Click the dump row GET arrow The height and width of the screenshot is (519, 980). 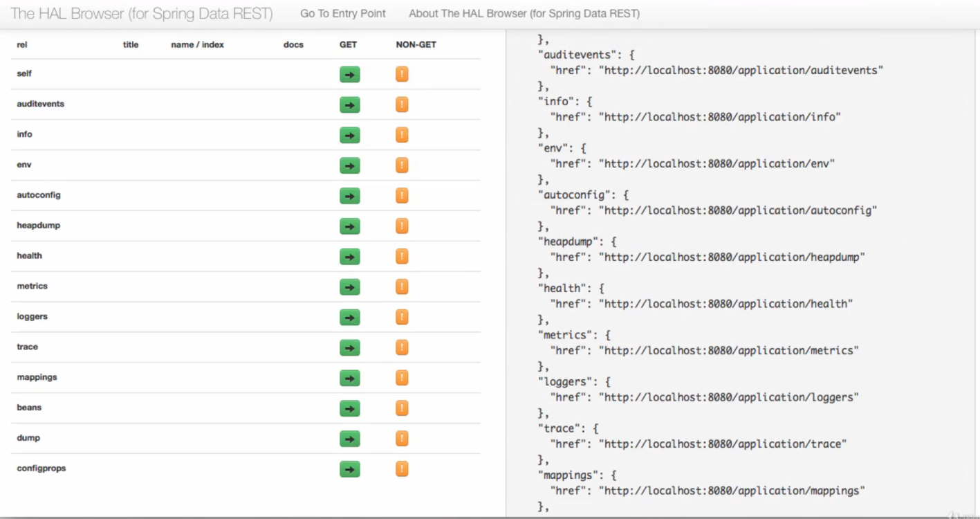click(x=349, y=439)
